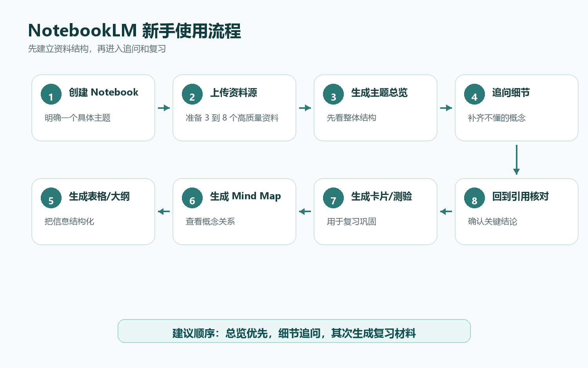Select the circular badge numbered 5
The image size is (588, 368).
coord(51,198)
